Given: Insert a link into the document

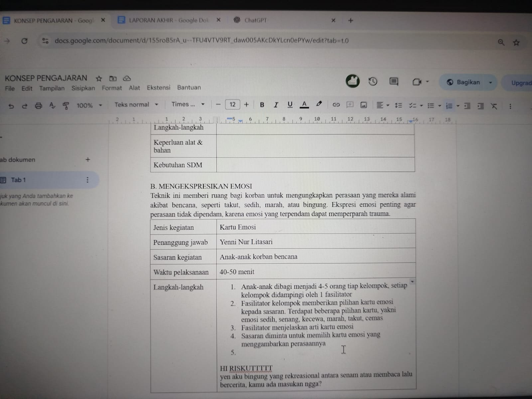Looking at the screenshot, I should [x=336, y=105].
